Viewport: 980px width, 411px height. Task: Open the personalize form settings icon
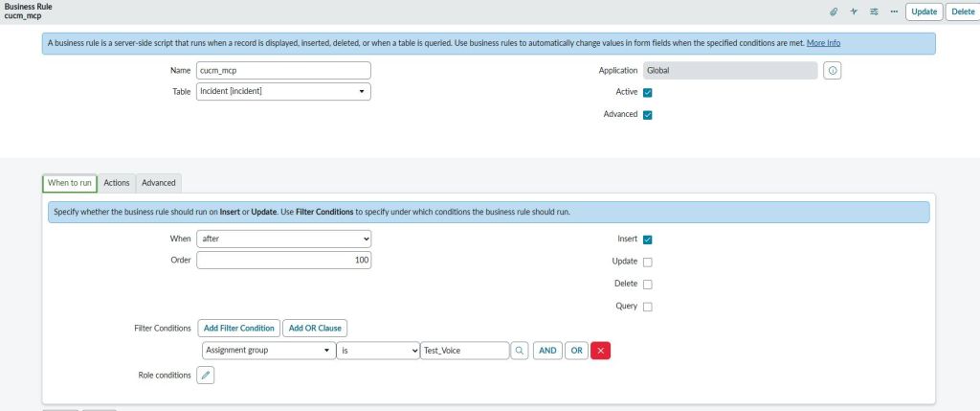874,11
